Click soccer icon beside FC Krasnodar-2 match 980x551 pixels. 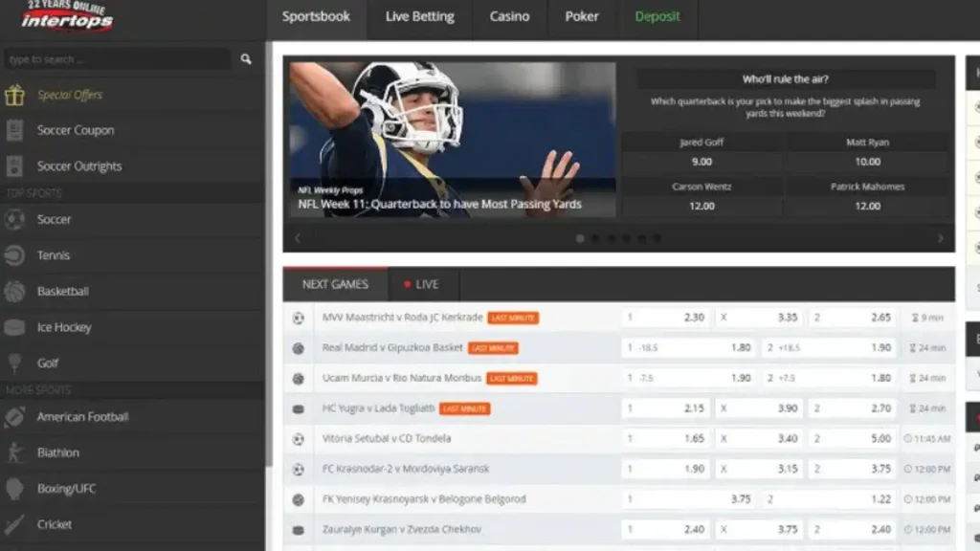pos(299,469)
